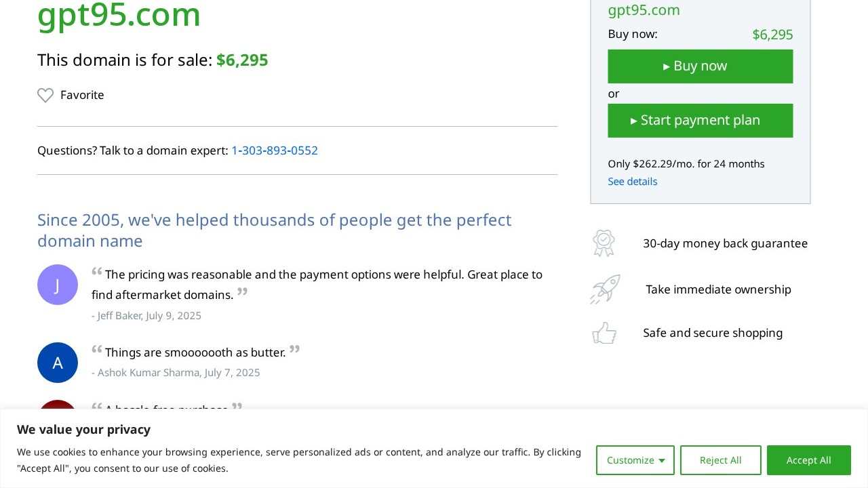
Task: Click the 30-day money back guarantee text
Action: [x=725, y=243]
